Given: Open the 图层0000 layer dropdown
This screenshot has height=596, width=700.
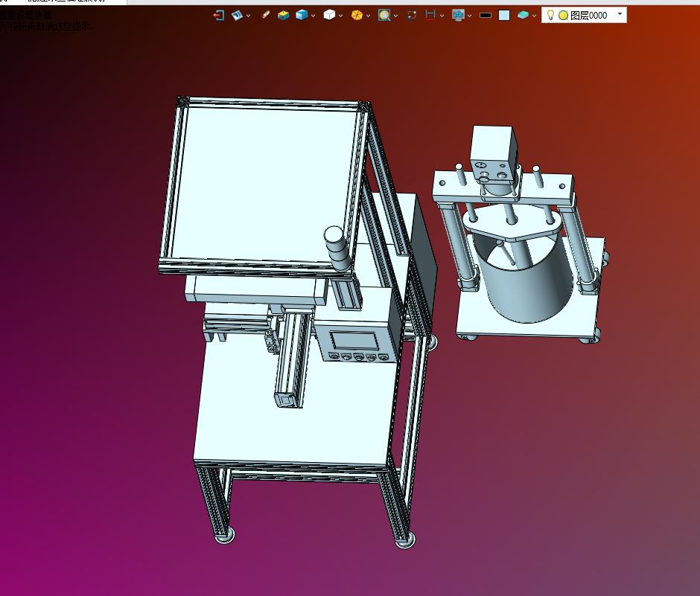Looking at the screenshot, I should (x=620, y=14).
